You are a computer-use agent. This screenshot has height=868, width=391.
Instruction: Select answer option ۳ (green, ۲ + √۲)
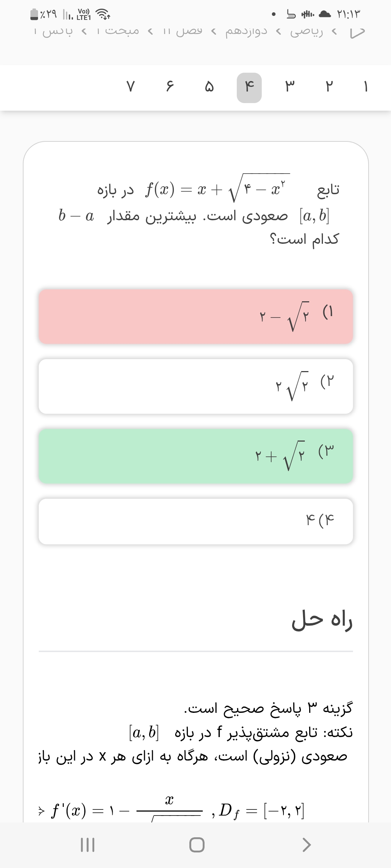point(195,456)
